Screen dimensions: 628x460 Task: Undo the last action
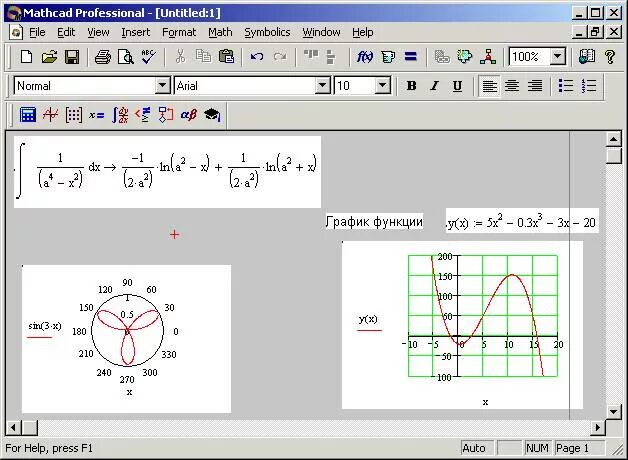point(257,57)
